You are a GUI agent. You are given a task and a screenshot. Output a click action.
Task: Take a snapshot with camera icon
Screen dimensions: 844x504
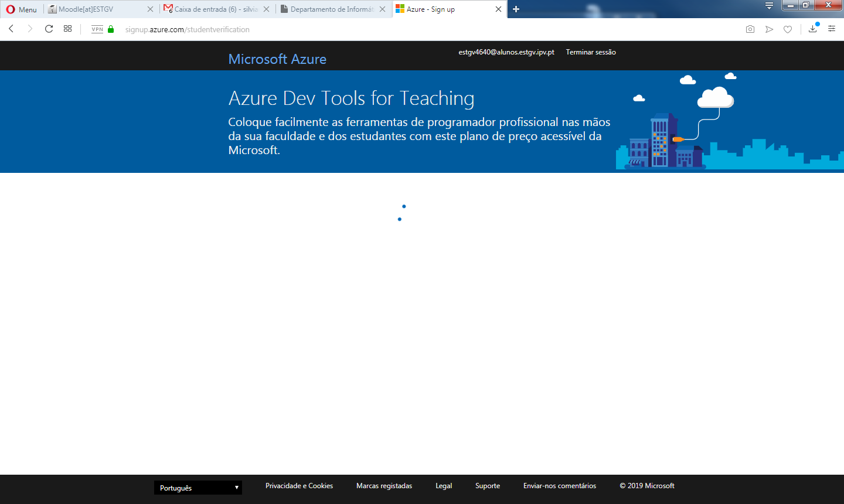coord(750,29)
